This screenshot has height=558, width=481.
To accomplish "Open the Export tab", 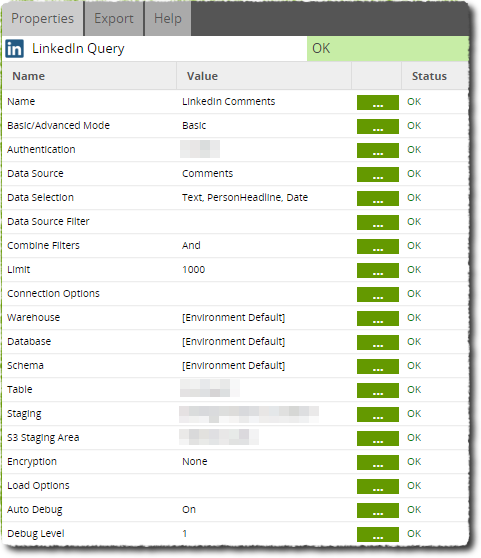I will pos(114,18).
